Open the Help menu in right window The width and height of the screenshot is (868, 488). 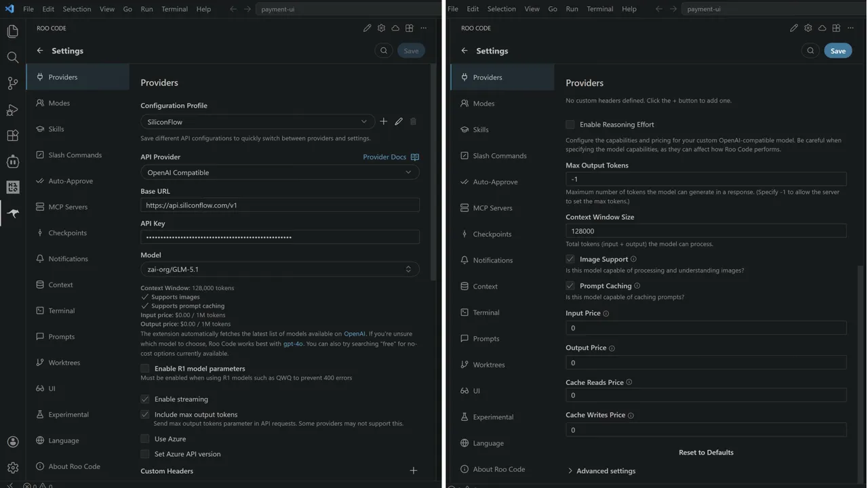click(629, 9)
